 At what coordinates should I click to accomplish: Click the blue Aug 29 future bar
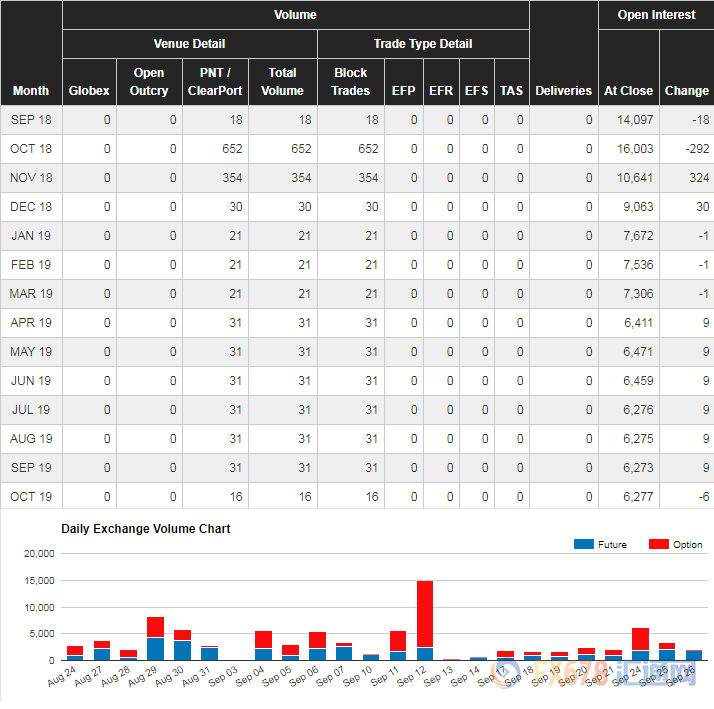(x=155, y=649)
